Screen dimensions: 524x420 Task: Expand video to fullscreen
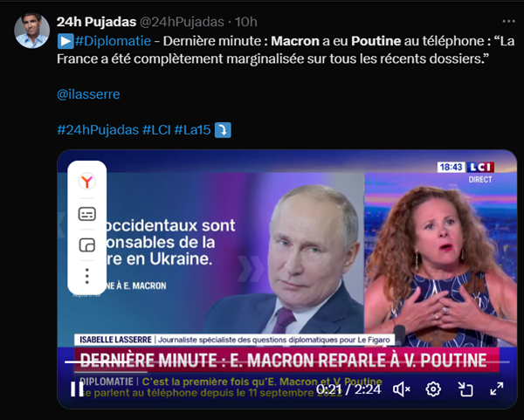point(497,389)
